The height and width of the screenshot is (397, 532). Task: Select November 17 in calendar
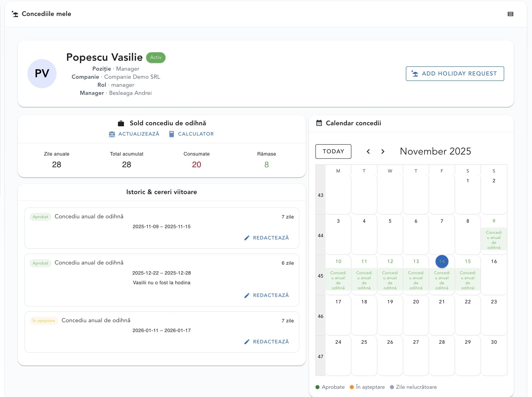338,302
